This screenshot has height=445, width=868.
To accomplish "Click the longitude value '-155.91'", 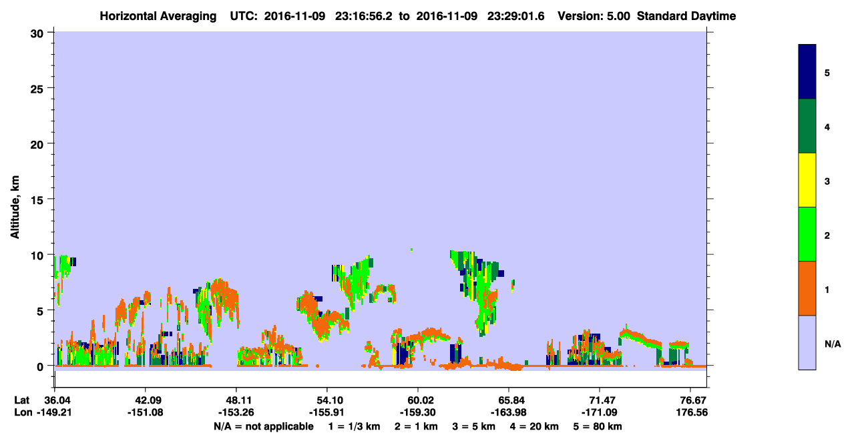I will [x=327, y=412].
